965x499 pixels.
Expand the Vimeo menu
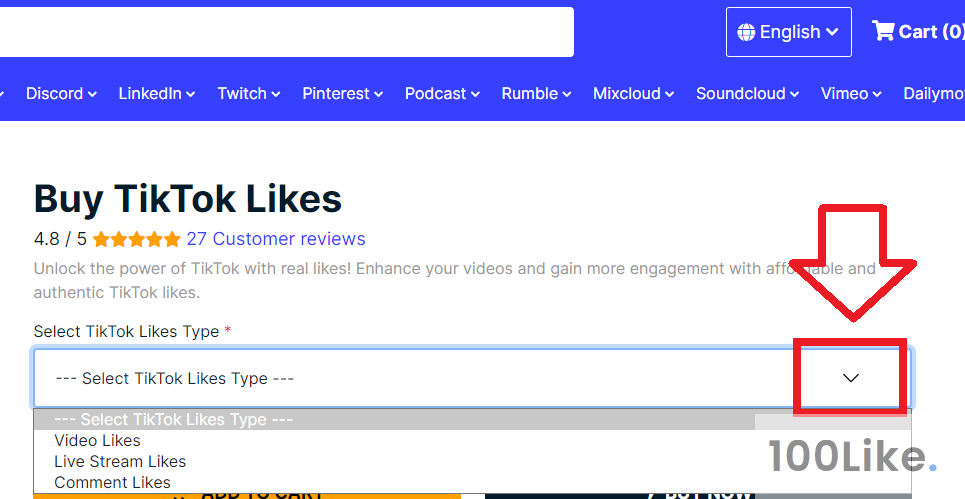(x=851, y=94)
